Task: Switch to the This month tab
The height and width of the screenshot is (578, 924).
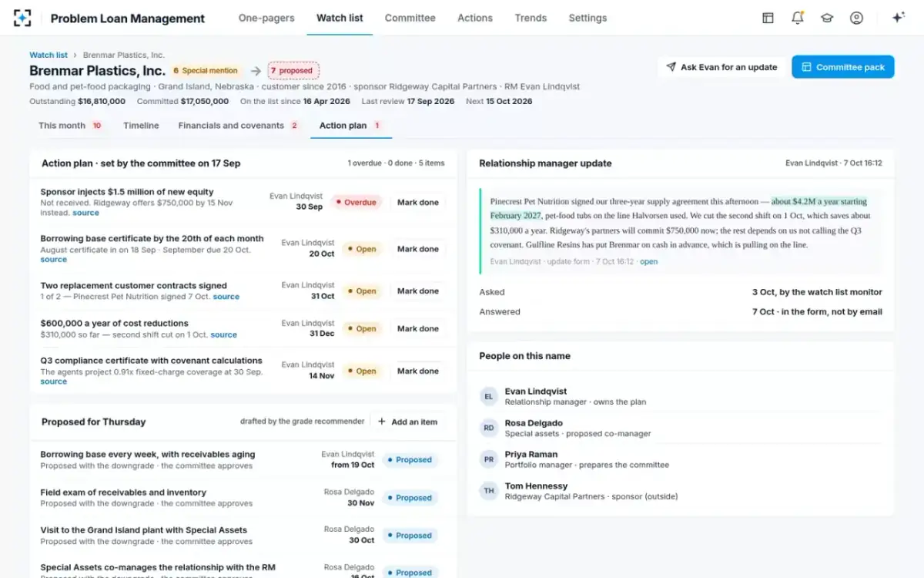Action: point(71,126)
